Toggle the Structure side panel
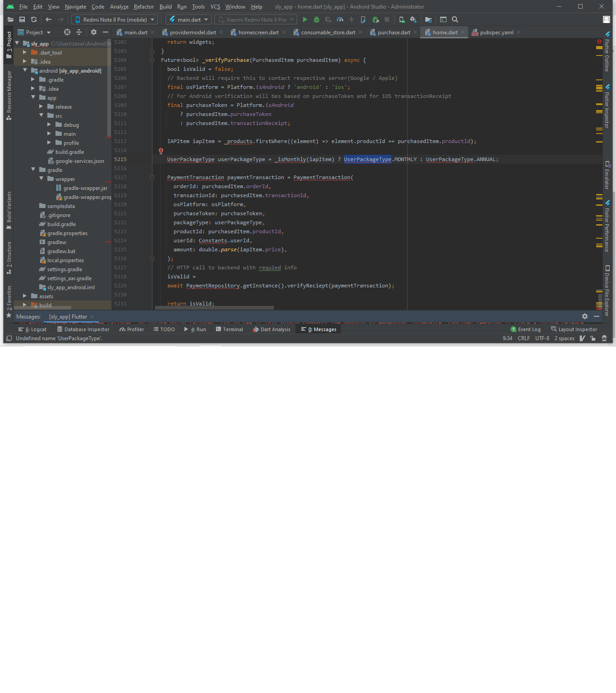616x693 pixels. click(9, 258)
